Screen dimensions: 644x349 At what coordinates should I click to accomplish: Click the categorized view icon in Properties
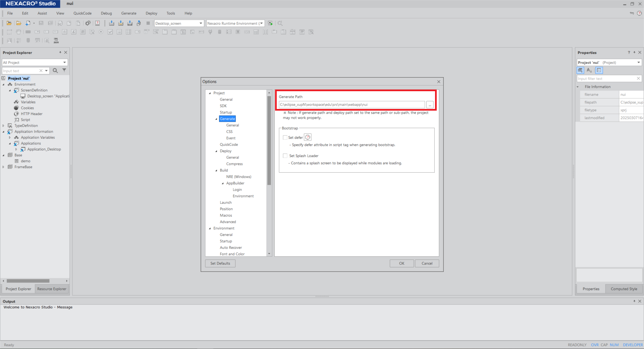pos(580,70)
